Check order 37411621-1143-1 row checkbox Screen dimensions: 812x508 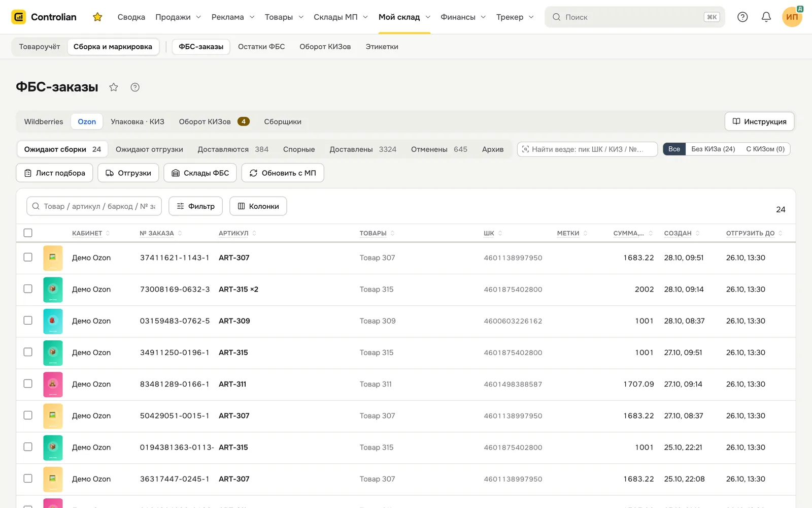coord(28,257)
